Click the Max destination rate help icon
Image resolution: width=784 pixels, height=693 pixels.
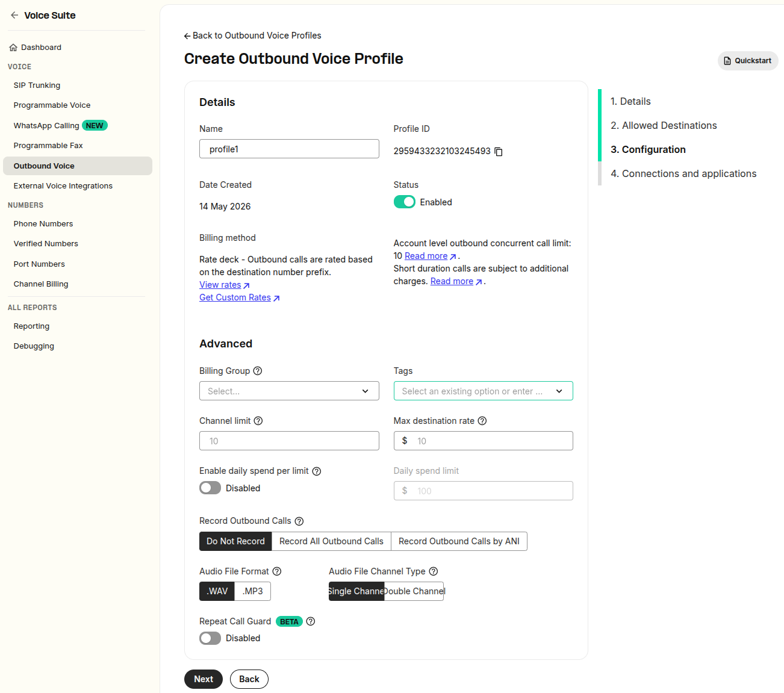pyautogui.click(x=482, y=421)
